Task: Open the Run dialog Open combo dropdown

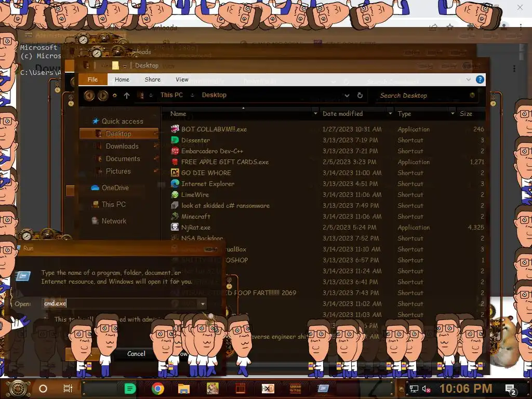Action: pyautogui.click(x=203, y=303)
